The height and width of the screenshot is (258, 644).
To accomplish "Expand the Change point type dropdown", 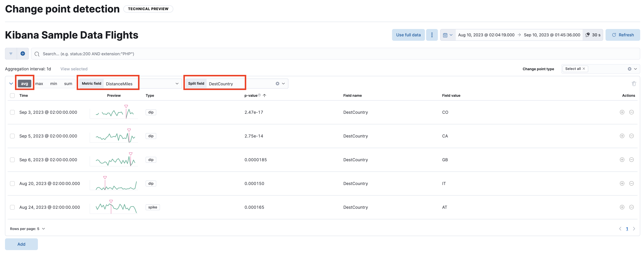I will tap(635, 69).
